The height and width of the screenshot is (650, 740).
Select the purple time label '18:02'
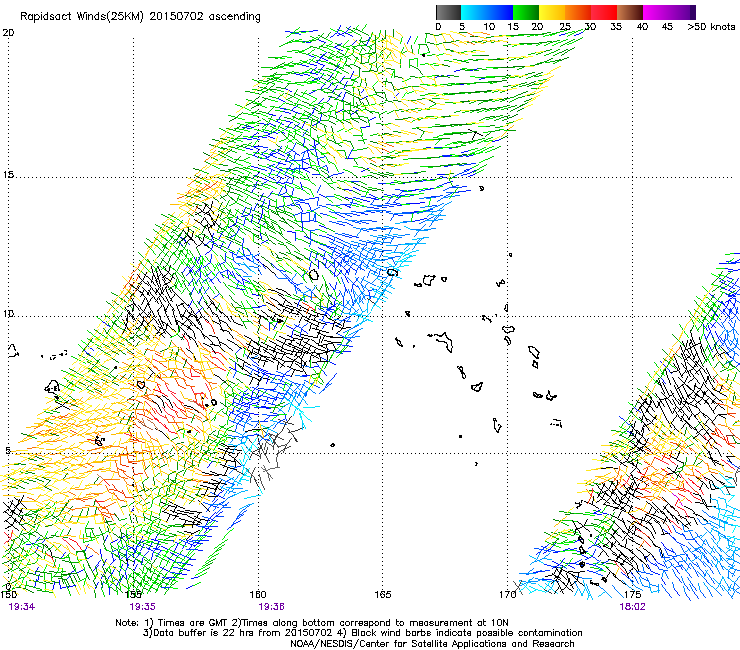(x=632, y=607)
